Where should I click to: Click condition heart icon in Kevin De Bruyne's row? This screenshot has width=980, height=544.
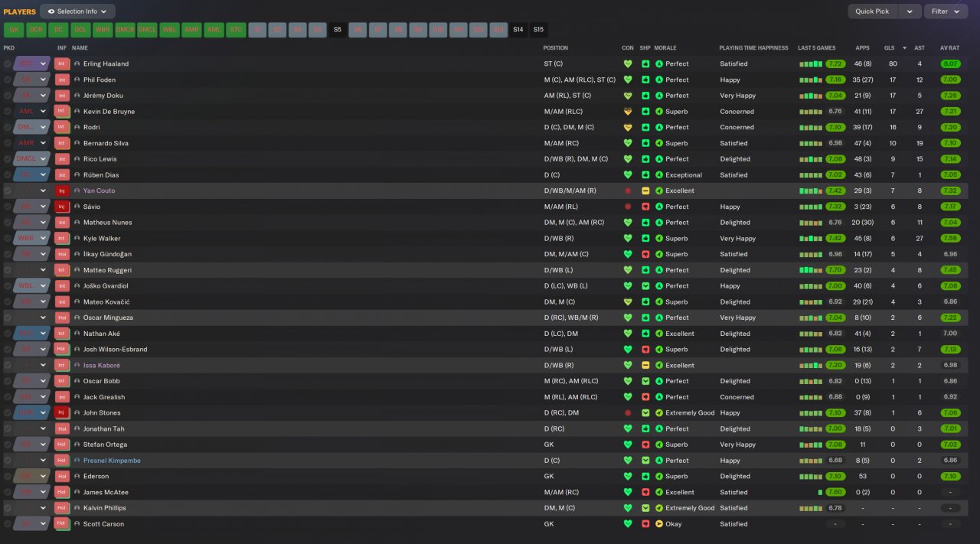point(628,111)
